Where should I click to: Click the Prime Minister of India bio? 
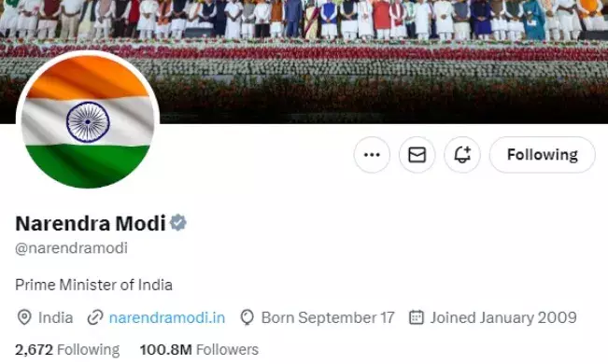click(93, 285)
